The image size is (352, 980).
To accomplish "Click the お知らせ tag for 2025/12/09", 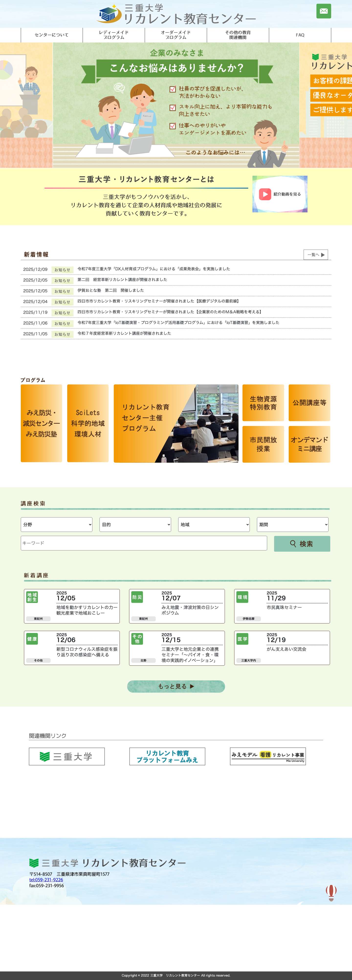I will pos(63,270).
